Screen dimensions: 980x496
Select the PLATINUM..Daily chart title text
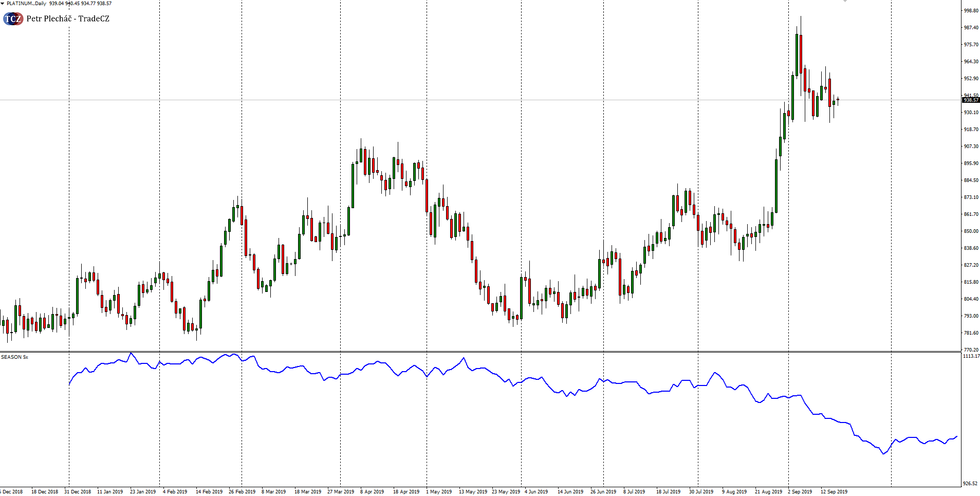pos(26,4)
